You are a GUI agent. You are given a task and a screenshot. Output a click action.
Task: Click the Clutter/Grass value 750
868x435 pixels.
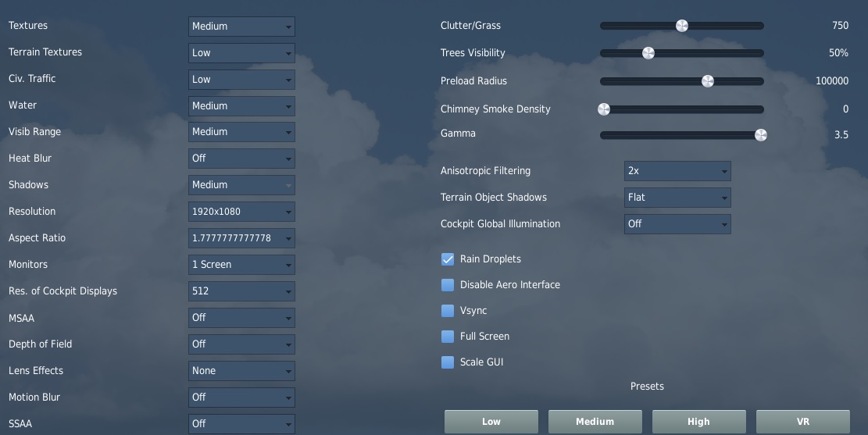(x=840, y=26)
